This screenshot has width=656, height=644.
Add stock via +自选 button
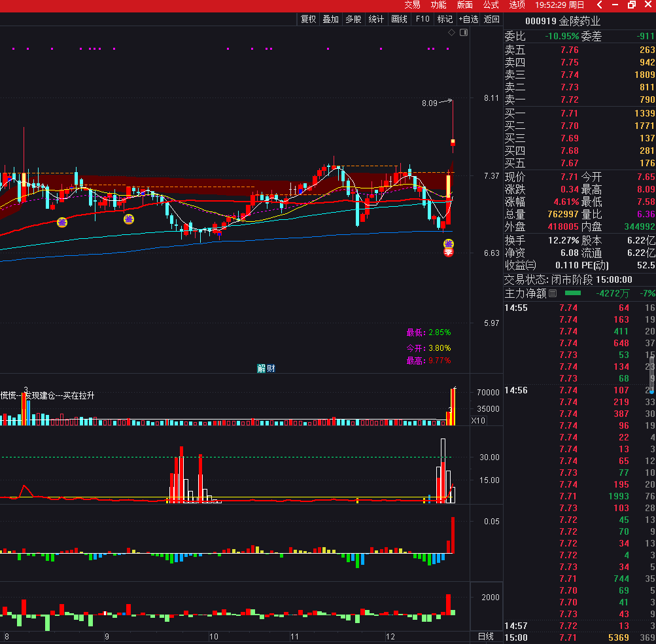468,19
